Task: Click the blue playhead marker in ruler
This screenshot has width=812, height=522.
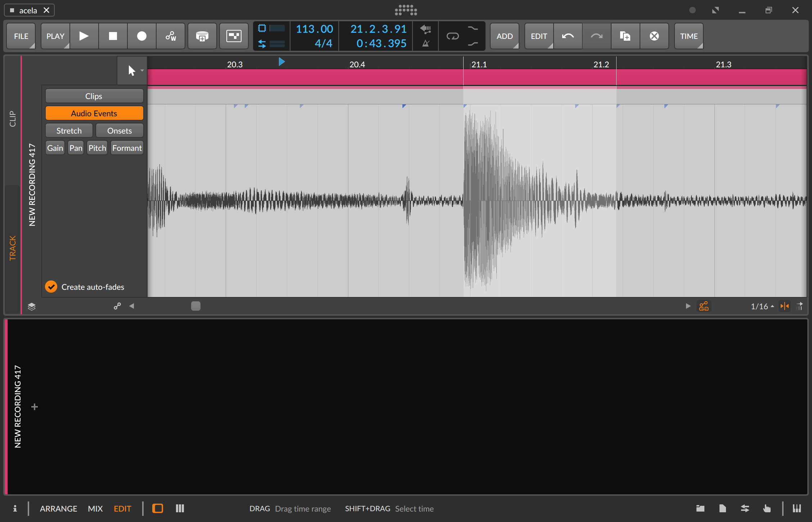Action: click(282, 62)
